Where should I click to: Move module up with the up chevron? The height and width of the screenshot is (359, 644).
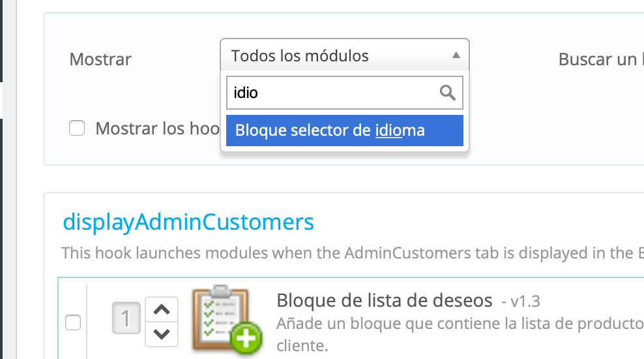coord(162,309)
